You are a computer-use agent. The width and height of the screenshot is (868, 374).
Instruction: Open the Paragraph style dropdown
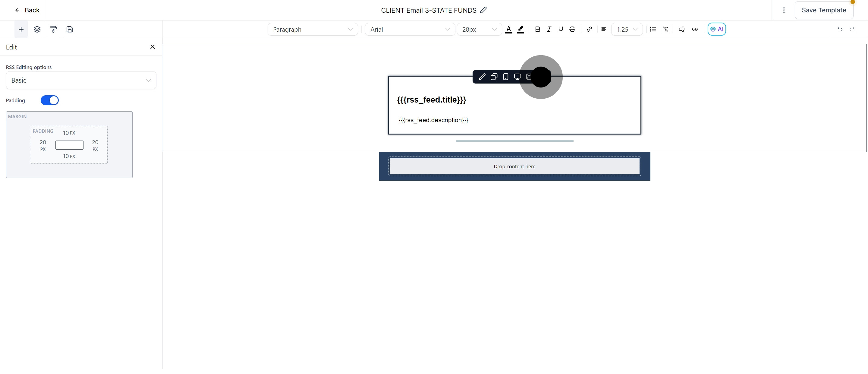312,29
